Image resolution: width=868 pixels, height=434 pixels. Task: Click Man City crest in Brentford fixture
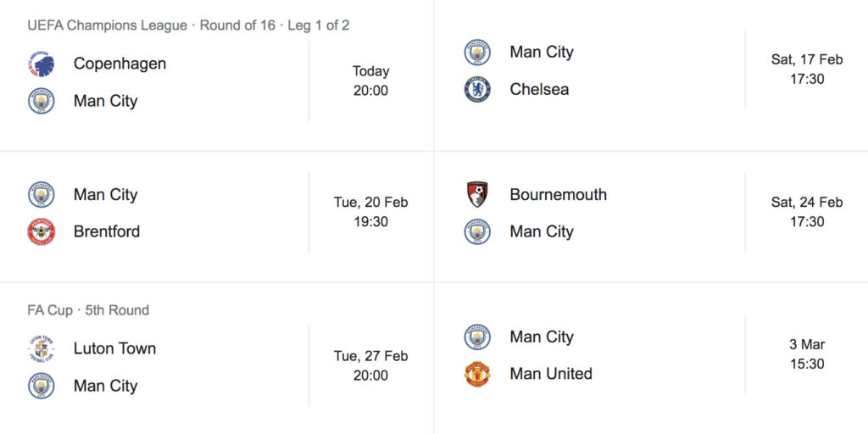coord(41,194)
